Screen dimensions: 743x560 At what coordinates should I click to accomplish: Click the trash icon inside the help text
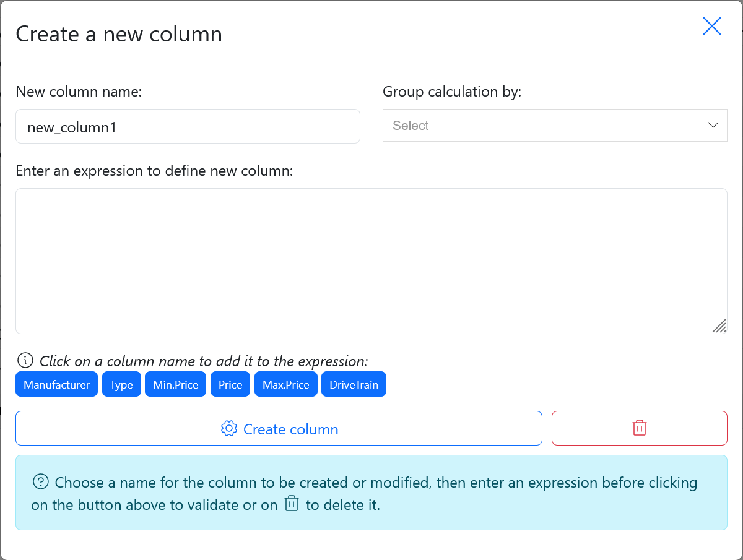coord(292,504)
